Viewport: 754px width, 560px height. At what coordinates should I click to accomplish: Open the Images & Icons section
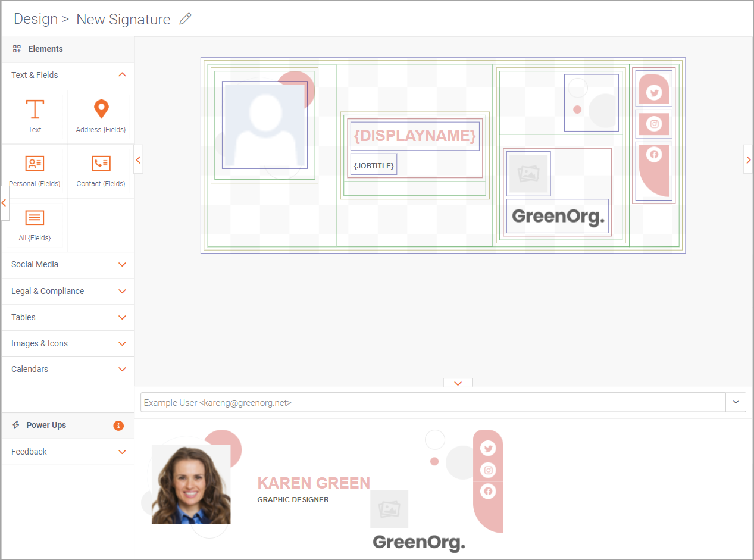pos(122,344)
